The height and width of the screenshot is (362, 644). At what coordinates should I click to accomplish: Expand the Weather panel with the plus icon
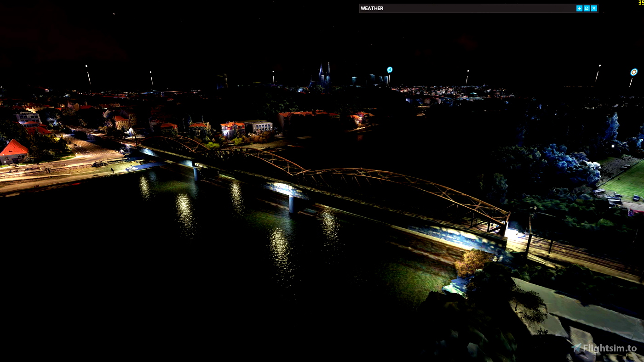pyautogui.click(x=579, y=8)
